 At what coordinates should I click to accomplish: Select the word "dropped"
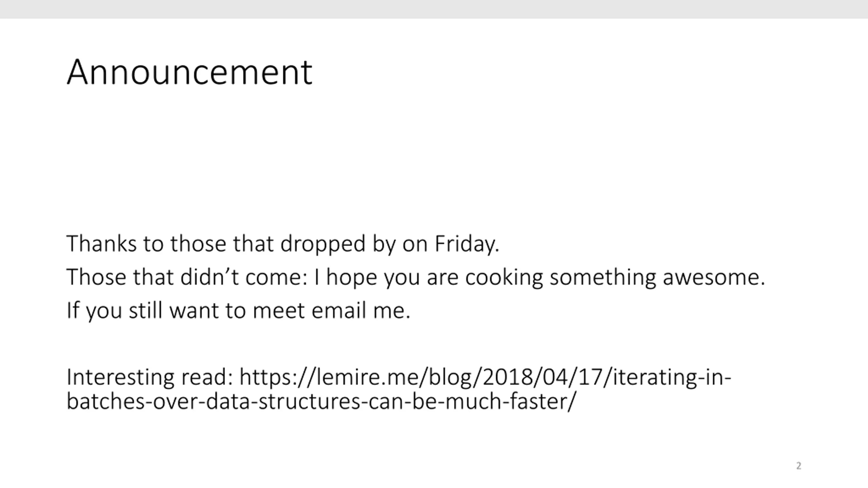click(x=323, y=244)
